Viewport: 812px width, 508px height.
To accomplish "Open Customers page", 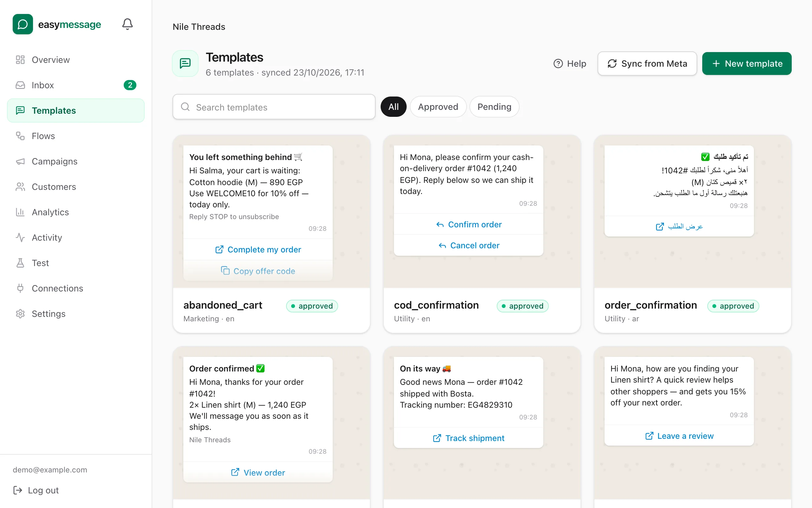I will click(76, 187).
